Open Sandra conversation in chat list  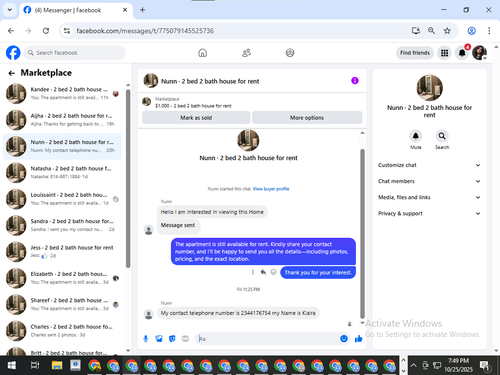point(62,225)
